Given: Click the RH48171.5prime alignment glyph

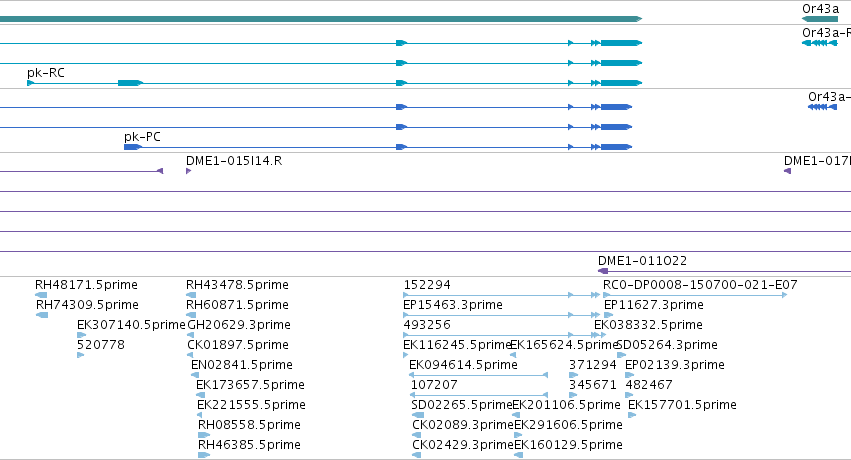Looking at the screenshot, I should pos(41,295).
